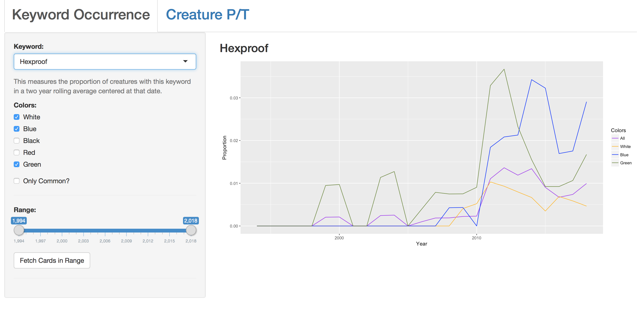Screen dimensions: 644x313
Task: Click the Year axis title
Action: pyautogui.click(x=421, y=244)
